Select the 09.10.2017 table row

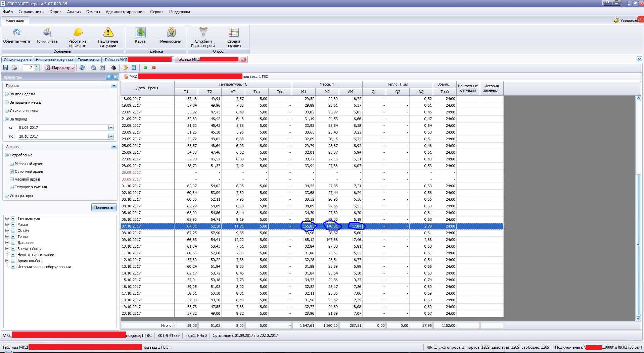pyautogui.click(x=312, y=240)
